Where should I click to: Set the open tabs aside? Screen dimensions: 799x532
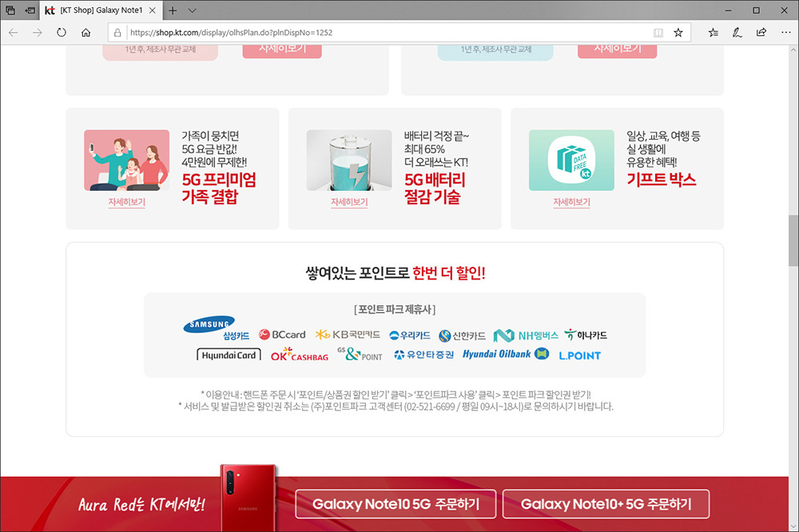(30, 10)
